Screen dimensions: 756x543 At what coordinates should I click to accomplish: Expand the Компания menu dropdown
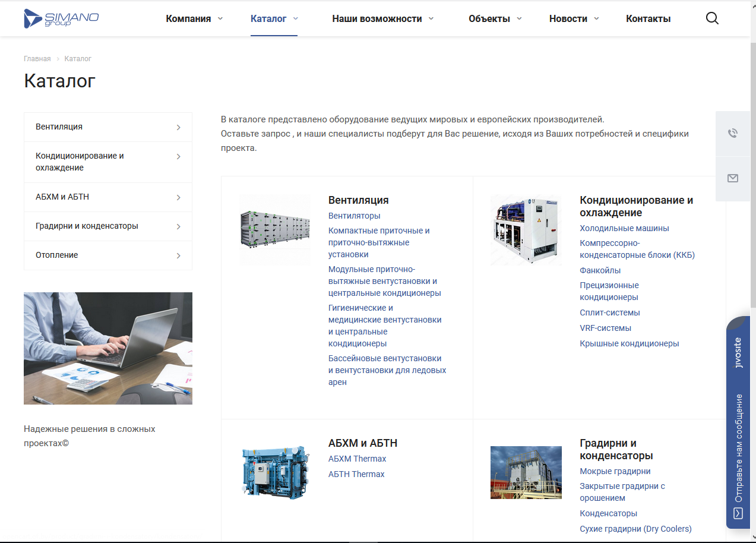click(220, 18)
